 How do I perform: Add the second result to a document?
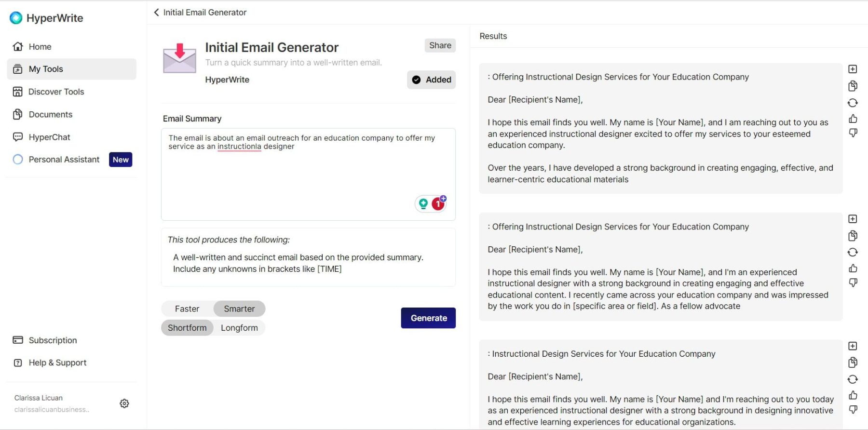pos(852,218)
